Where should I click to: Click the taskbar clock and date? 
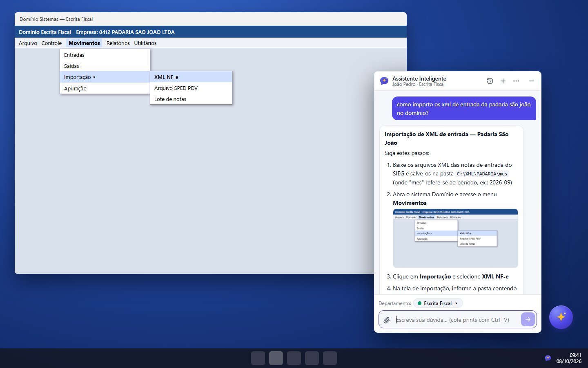point(569,358)
